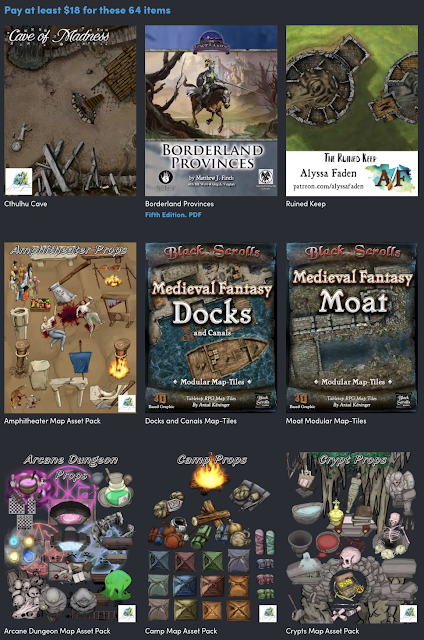Image resolution: width=424 pixels, height=640 pixels.
Task: View the Medieval Fantasy Moat cover
Action: [x=352, y=328]
